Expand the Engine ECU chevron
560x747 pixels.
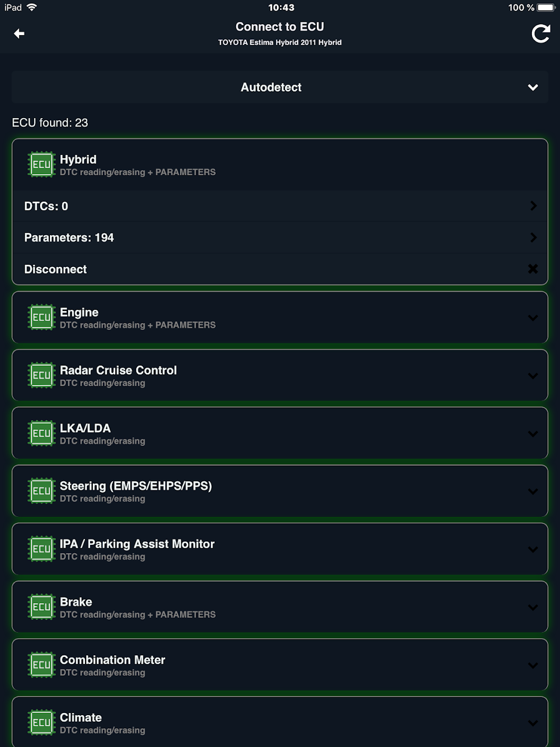pos(533,318)
